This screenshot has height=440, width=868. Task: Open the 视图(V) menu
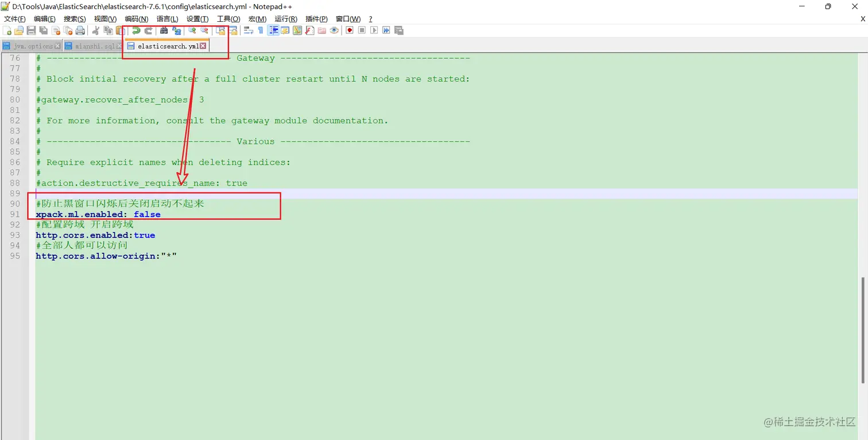(105, 19)
